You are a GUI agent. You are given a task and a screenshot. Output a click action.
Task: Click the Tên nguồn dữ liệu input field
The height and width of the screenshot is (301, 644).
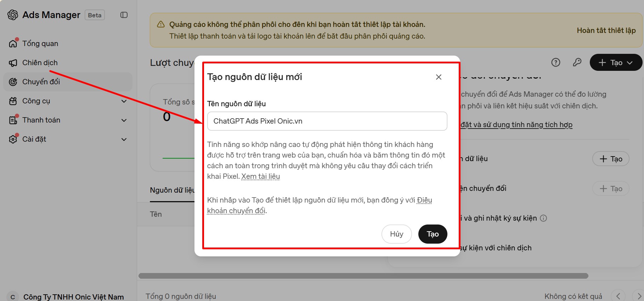point(327,121)
